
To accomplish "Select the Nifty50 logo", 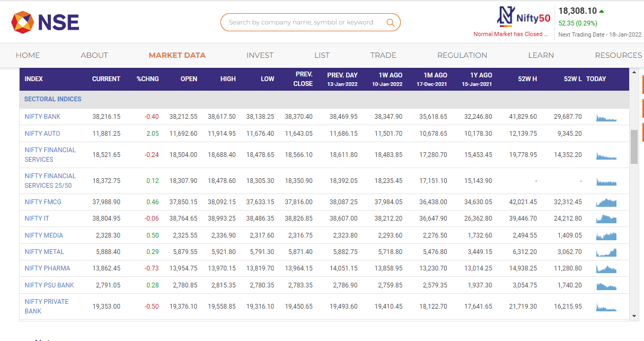I will coord(524,16).
